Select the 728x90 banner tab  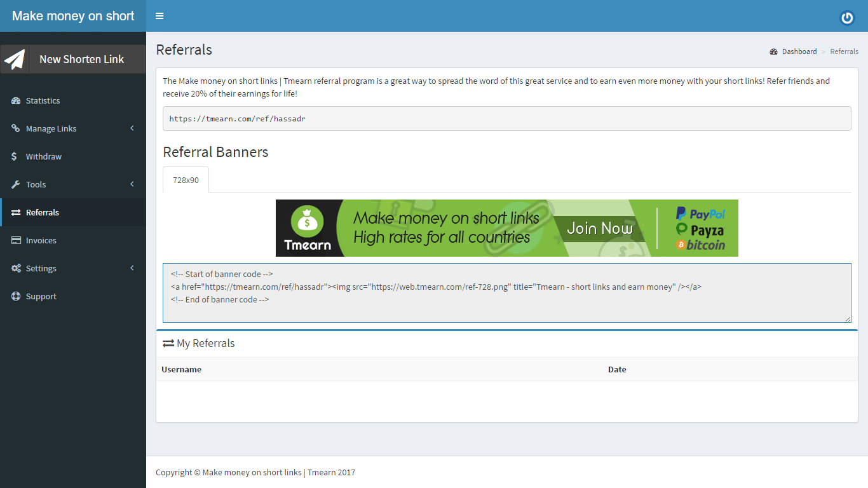(x=186, y=180)
